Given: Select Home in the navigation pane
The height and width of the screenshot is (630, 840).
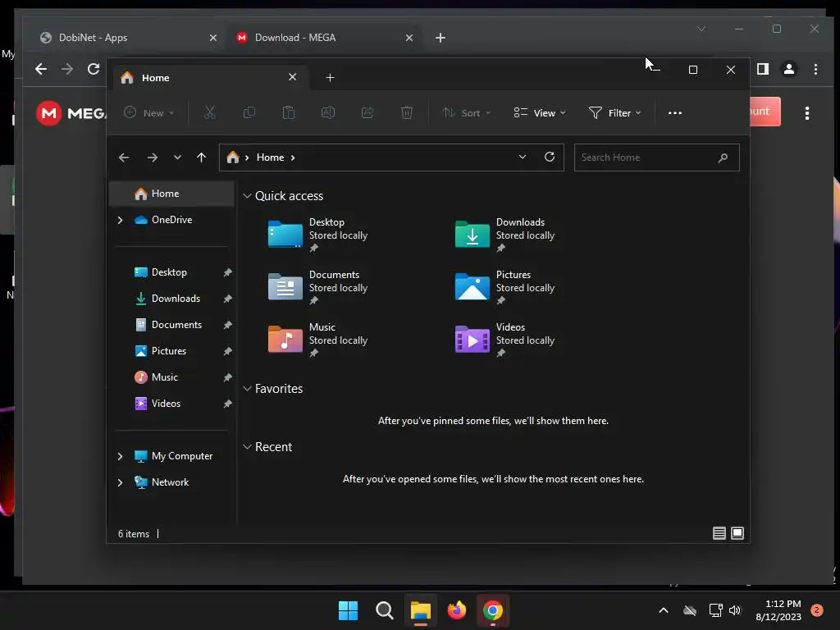Looking at the screenshot, I should (x=171, y=194).
